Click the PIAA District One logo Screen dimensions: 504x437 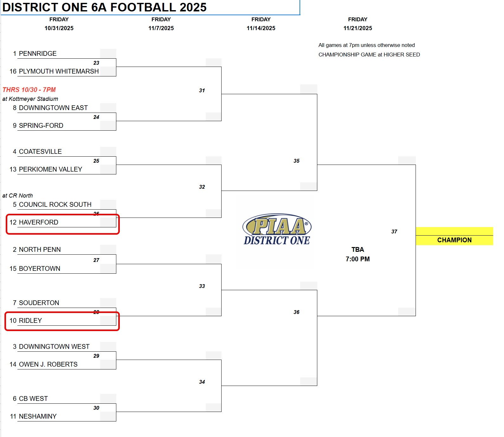[x=277, y=229]
